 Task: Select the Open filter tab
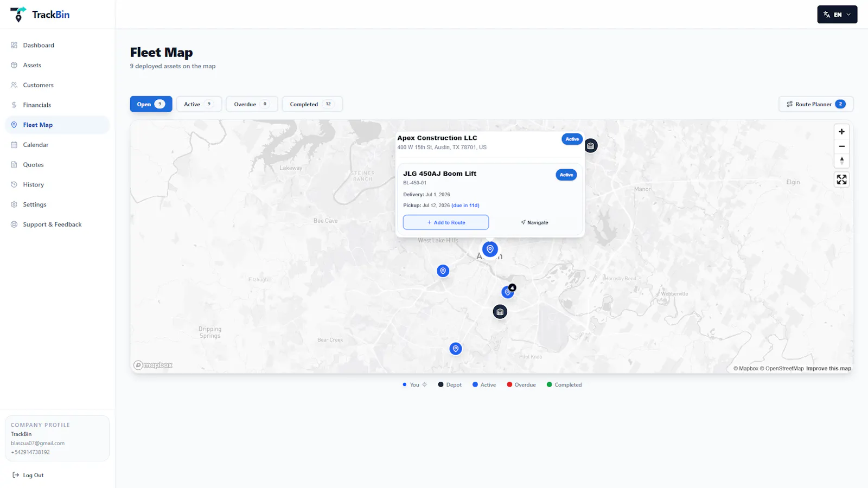click(151, 104)
